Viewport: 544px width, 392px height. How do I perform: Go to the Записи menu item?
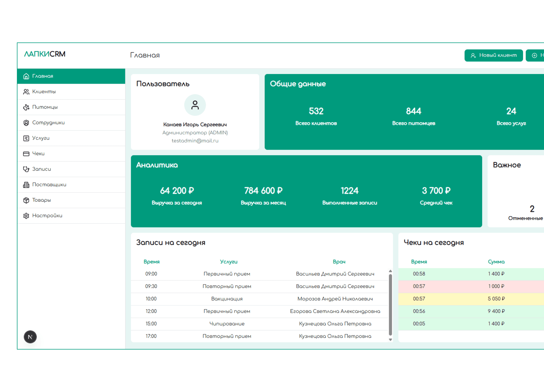click(42, 169)
